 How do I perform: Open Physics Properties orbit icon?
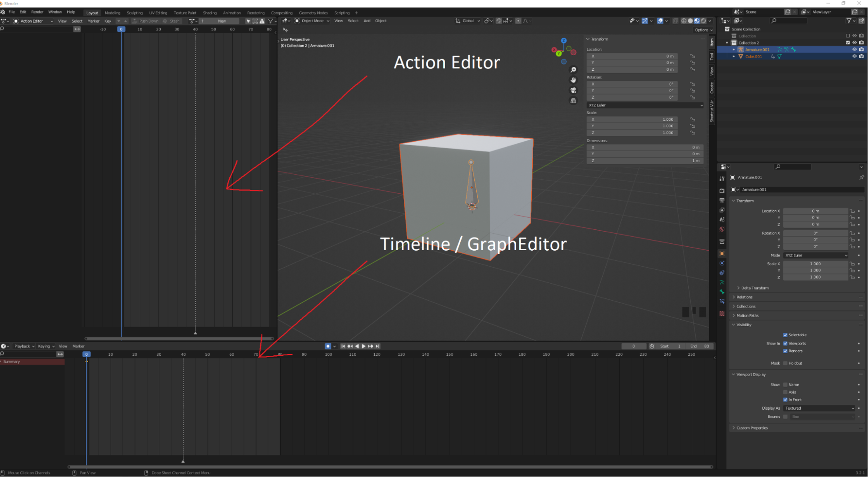[722, 263]
